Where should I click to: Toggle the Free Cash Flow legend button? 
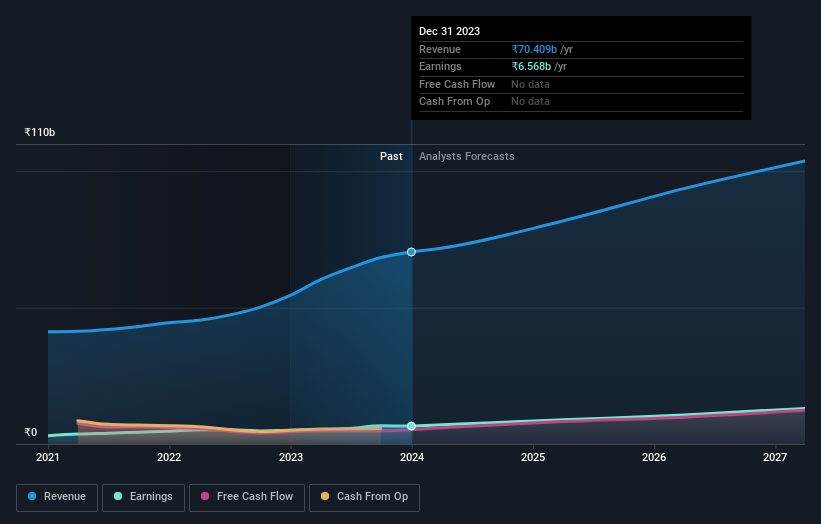(x=247, y=497)
